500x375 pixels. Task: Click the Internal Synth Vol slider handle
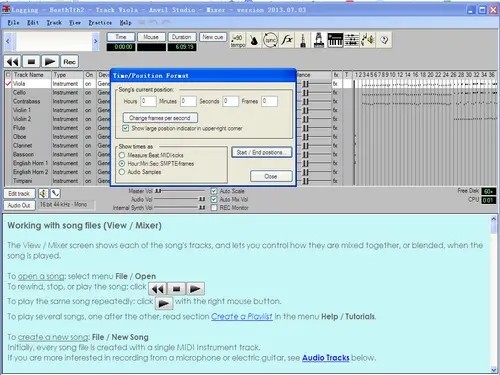pyautogui.click(x=202, y=208)
